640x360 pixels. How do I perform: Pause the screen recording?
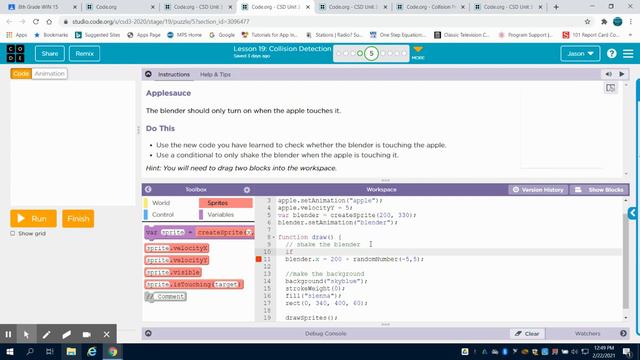click(x=8, y=334)
